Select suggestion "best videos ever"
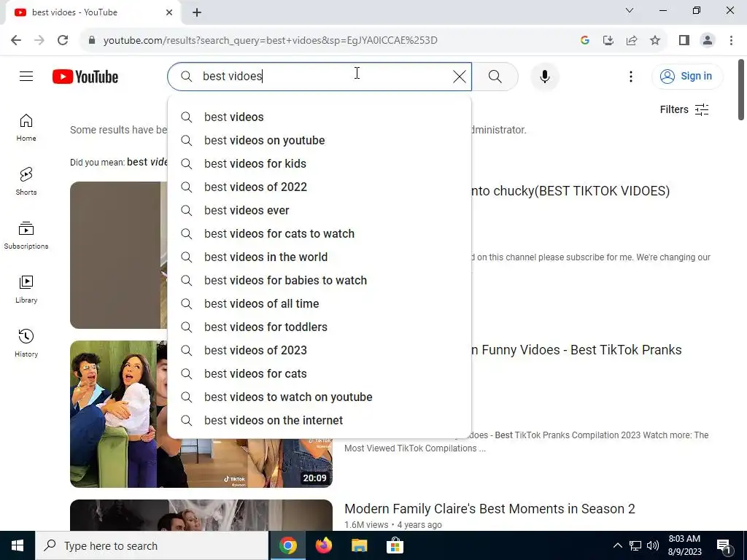 [320, 211]
